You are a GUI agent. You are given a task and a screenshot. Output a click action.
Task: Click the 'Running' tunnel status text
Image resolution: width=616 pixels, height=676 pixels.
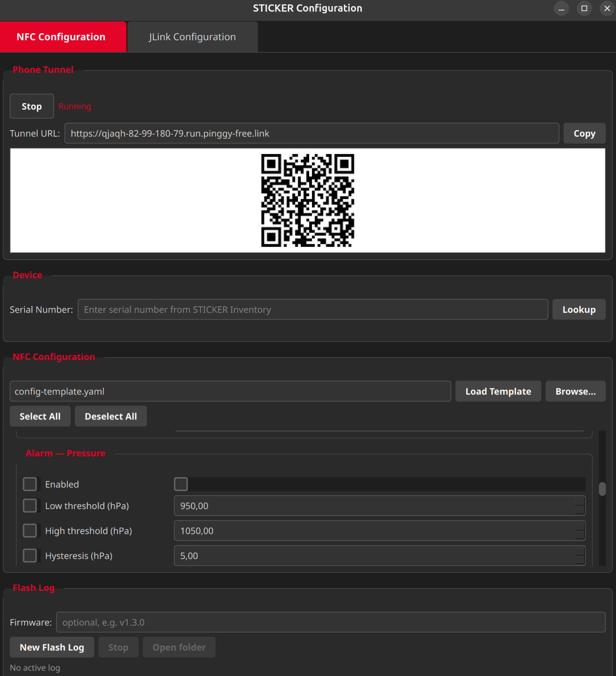[75, 106]
